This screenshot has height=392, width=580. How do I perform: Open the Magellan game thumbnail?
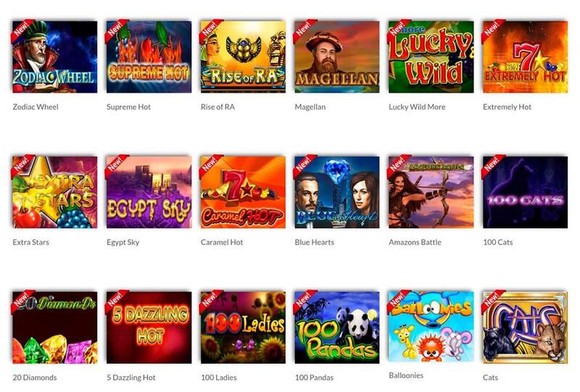click(x=337, y=57)
